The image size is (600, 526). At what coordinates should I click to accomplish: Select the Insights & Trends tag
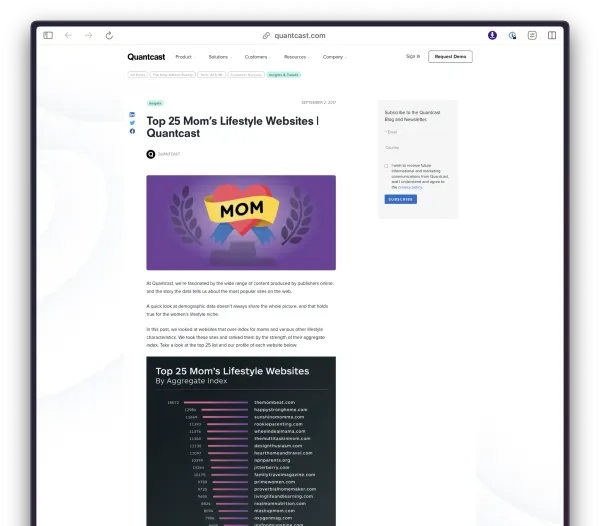284,75
